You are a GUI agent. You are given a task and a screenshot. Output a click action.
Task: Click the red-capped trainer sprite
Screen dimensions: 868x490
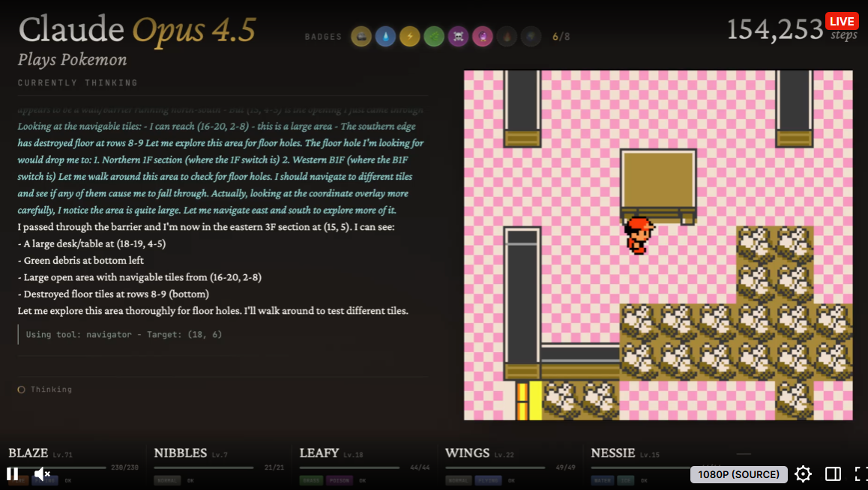click(x=639, y=235)
